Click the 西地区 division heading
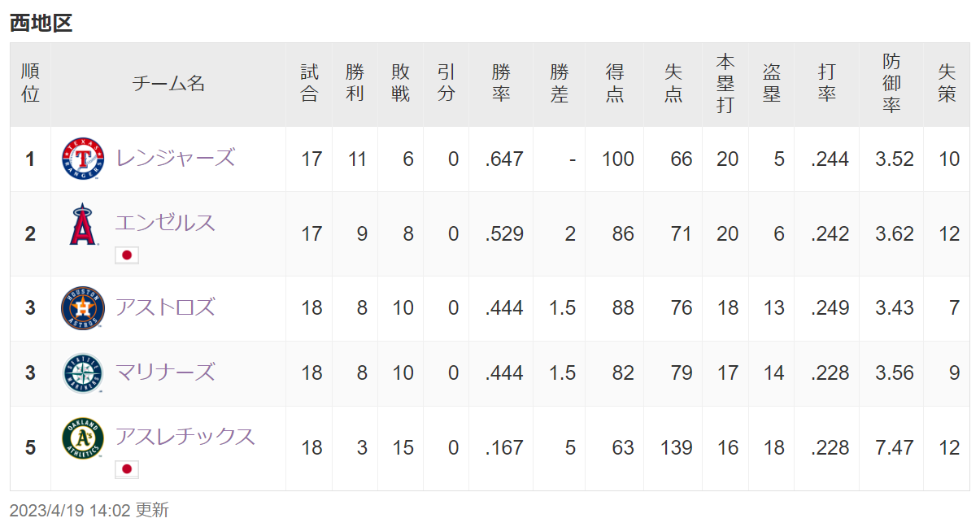This screenshot has height=527, width=980. [x=41, y=24]
